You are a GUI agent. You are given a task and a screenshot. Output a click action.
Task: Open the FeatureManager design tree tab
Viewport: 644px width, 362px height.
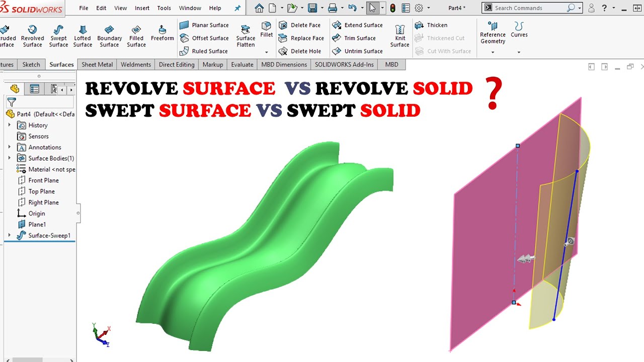point(15,89)
